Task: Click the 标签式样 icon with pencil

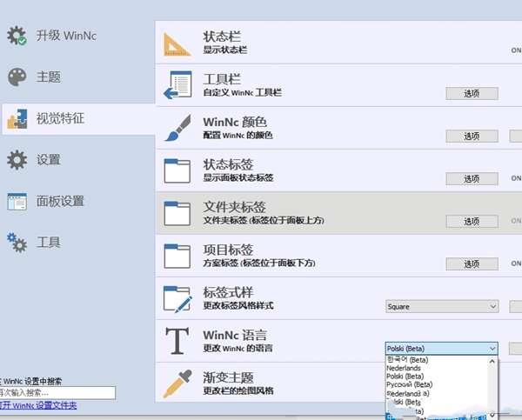Action: coord(177,298)
